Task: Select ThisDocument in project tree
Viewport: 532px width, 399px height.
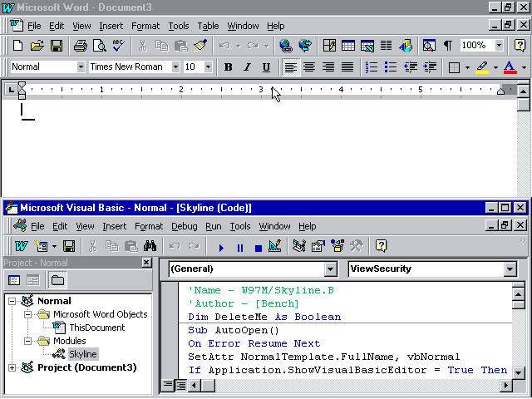Action: point(97,328)
